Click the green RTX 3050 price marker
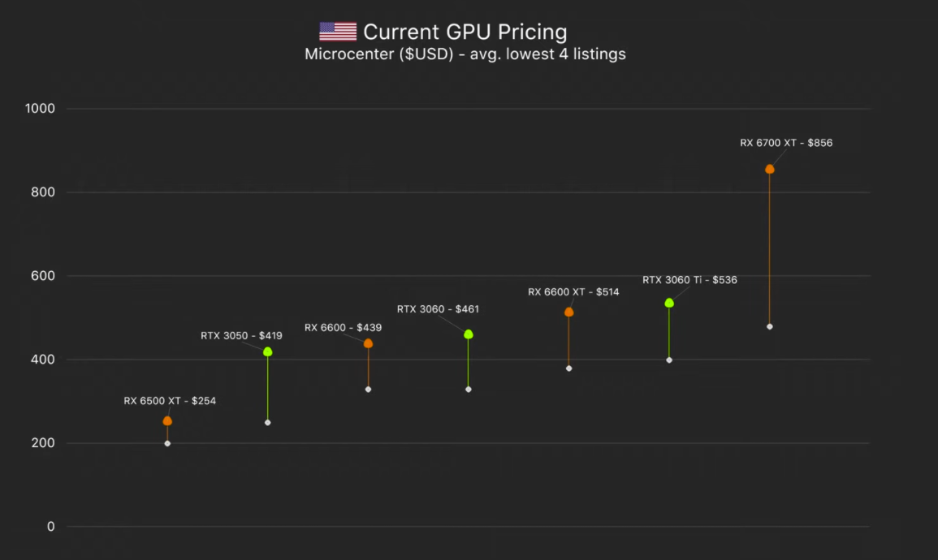 point(268,351)
